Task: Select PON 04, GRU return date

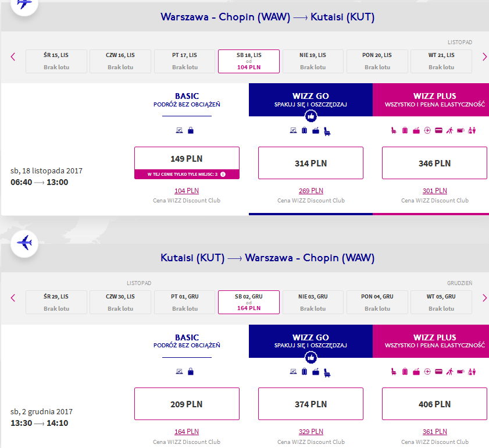Action: pyautogui.click(x=377, y=303)
